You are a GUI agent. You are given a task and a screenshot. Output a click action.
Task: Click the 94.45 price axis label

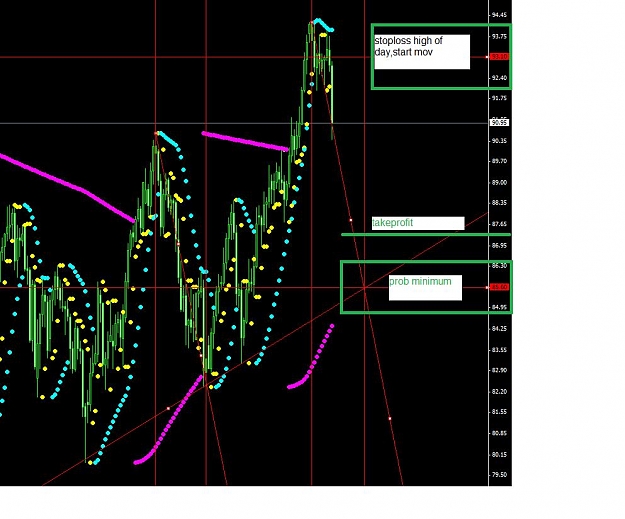point(499,15)
